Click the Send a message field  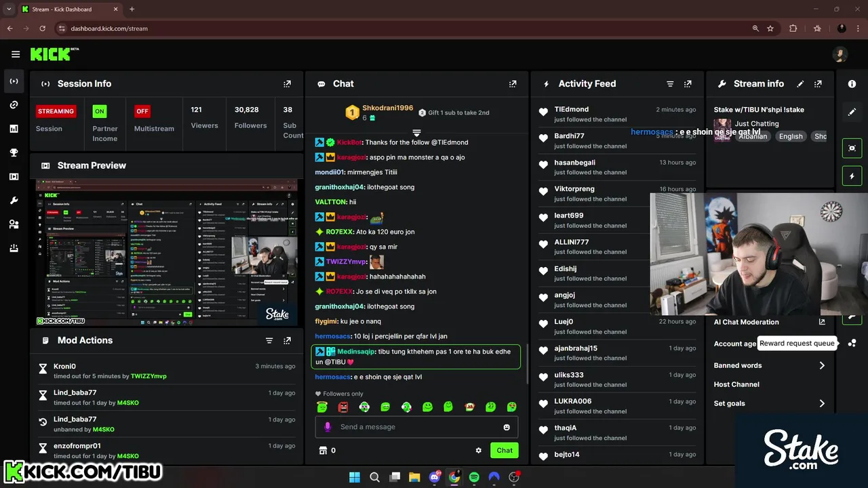[x=416, y=427]
